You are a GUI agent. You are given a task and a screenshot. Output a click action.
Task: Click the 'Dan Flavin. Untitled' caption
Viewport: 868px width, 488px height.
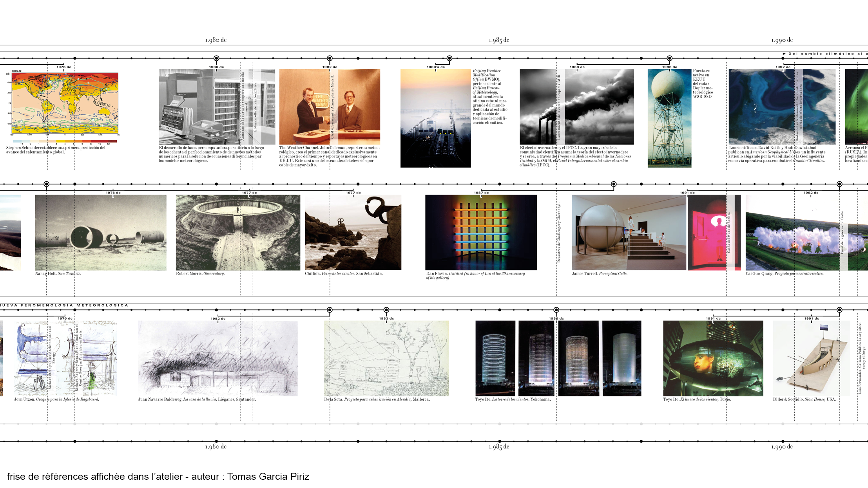pyautogui.click(x=475, y=276)
